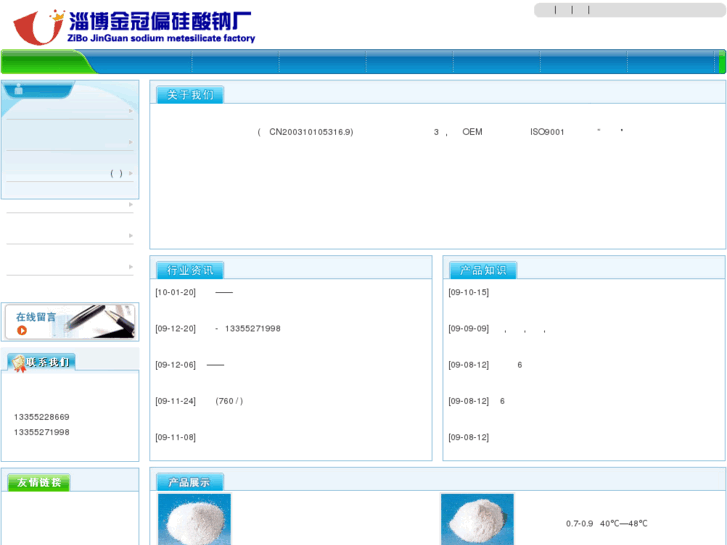The width and height of the screenshot is (727, 545).
Task: Open the news item dated [09-12-06]
Action: pyautogui.click(x=190, y=365)
